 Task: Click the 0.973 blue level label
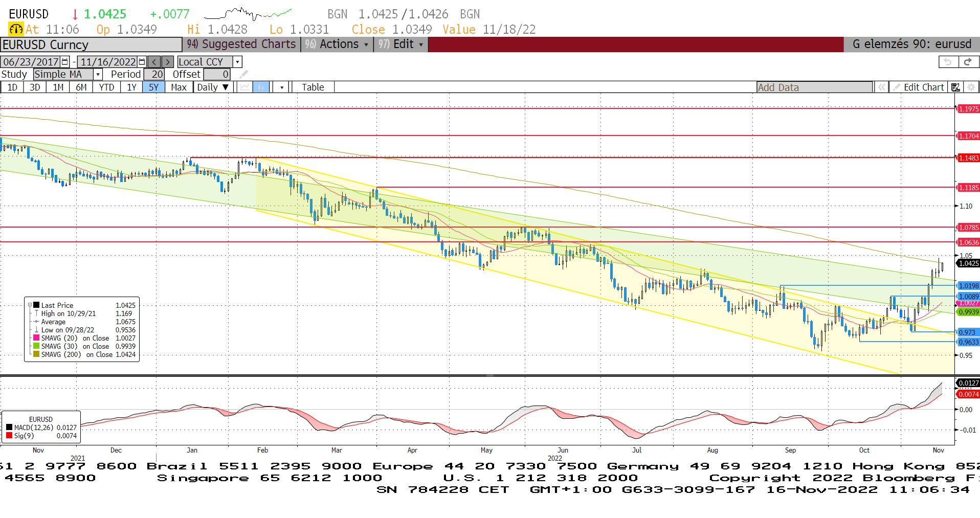[968, 332]
